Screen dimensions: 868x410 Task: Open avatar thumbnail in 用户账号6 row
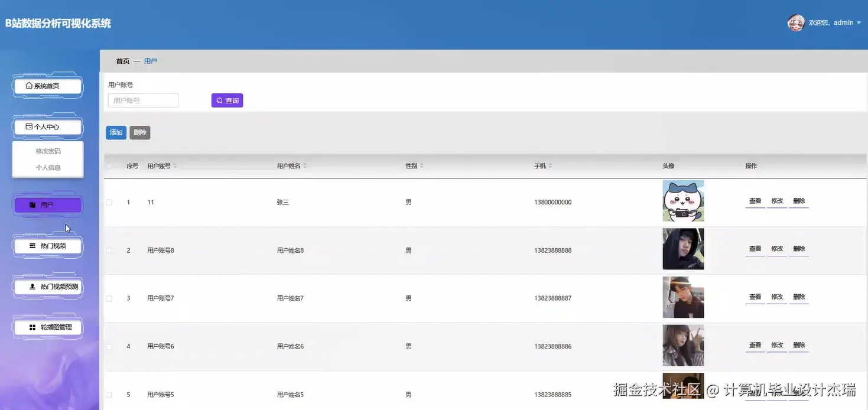(684, 345)
